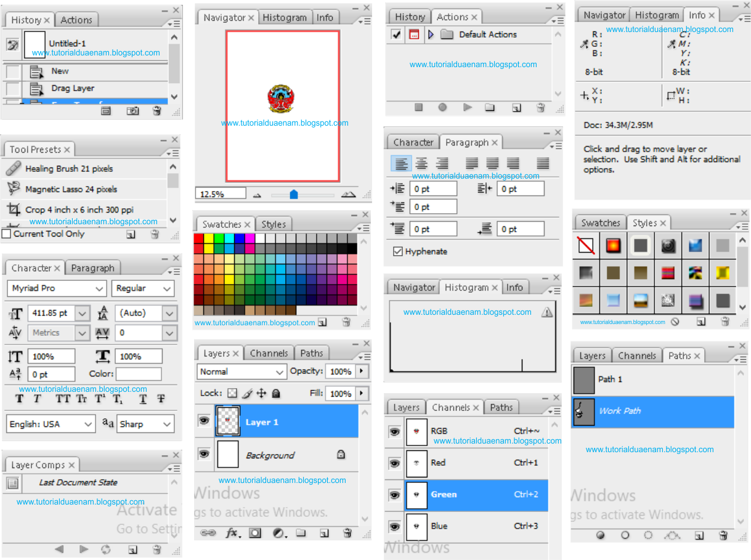This screenshot has width=751, height=560.
Task: Select the Delete layer trash icon
Action: click(346, 534)
